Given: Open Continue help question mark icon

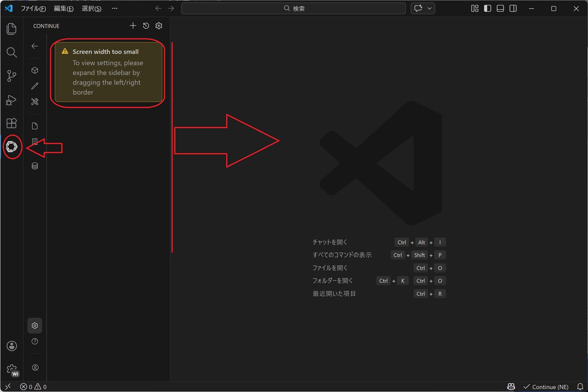Looking at the screenshot, I should point(35,342).
